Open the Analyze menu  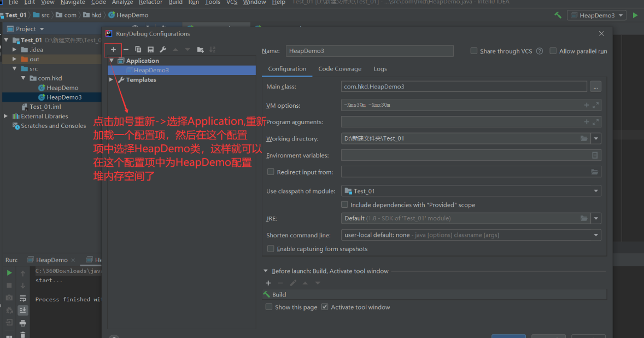pyautogui.click(x=122, y=3)
